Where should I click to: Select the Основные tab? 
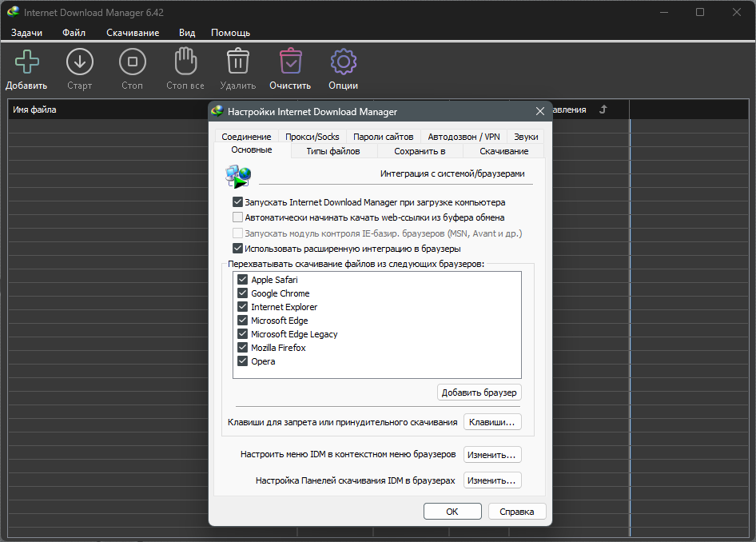252,150
